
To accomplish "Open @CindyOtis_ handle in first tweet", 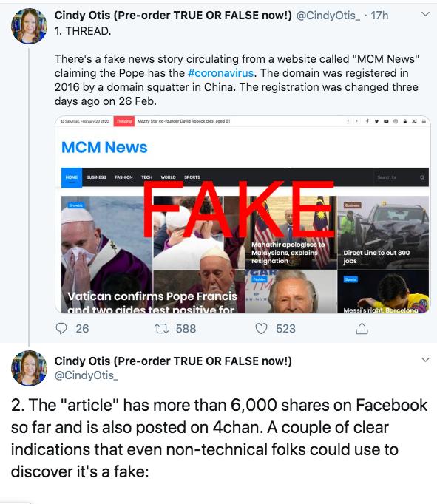I will [328, 15].
